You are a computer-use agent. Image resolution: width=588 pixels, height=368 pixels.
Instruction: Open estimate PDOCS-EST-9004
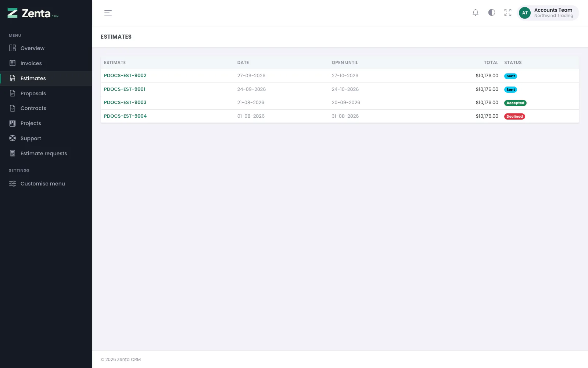(125, 116)
